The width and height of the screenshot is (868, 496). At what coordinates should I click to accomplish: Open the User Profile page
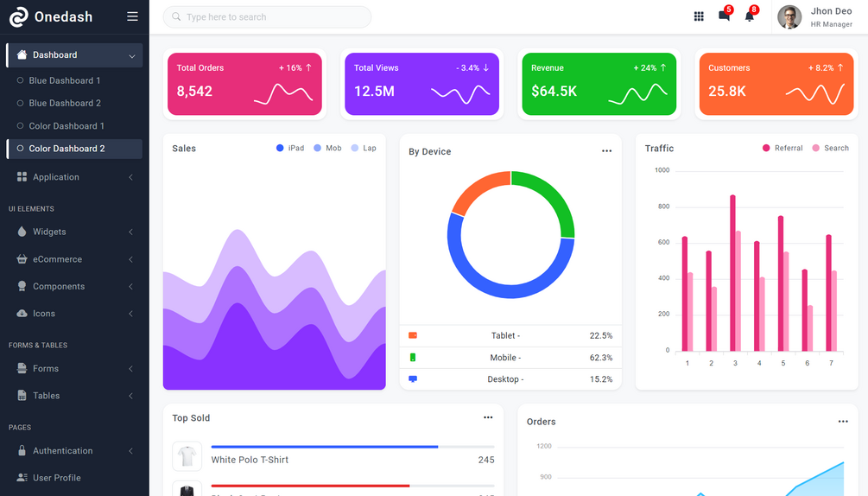74,477
